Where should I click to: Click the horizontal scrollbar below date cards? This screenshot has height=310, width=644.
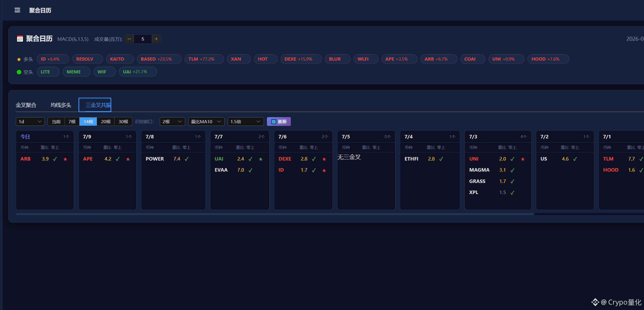tap(275, 214)
